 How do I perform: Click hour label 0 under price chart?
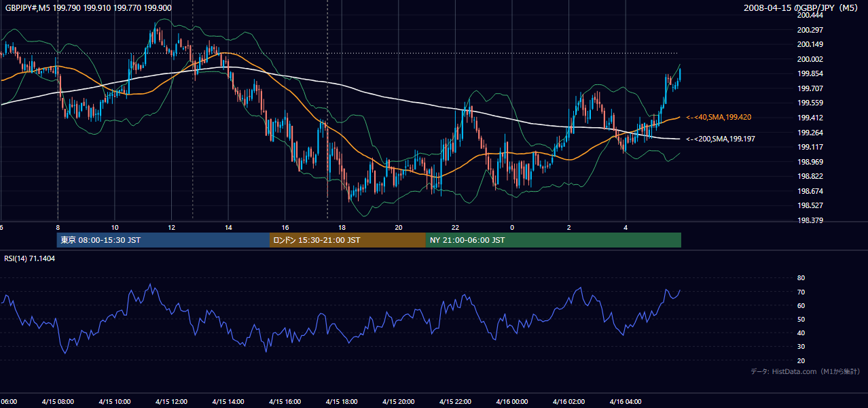click(512, 227)
